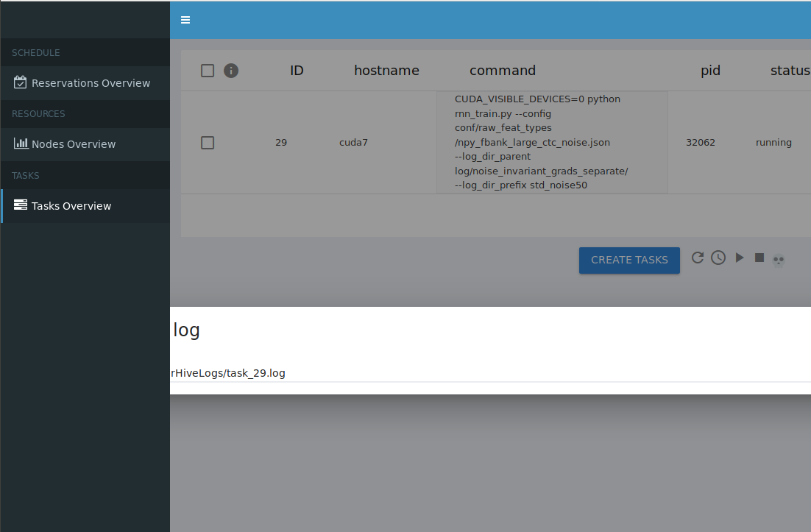Click the hostname cell cuda7
Screen dimensions: 811x532
point(353,142)
